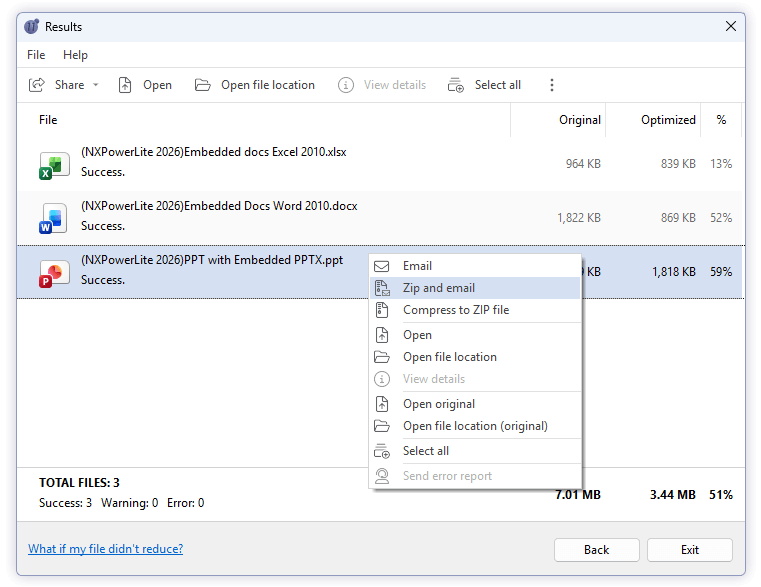Select the Embedded Docs Word 2010.docx filename
This screenshot has width=761, height=587.
coord(219,206)
